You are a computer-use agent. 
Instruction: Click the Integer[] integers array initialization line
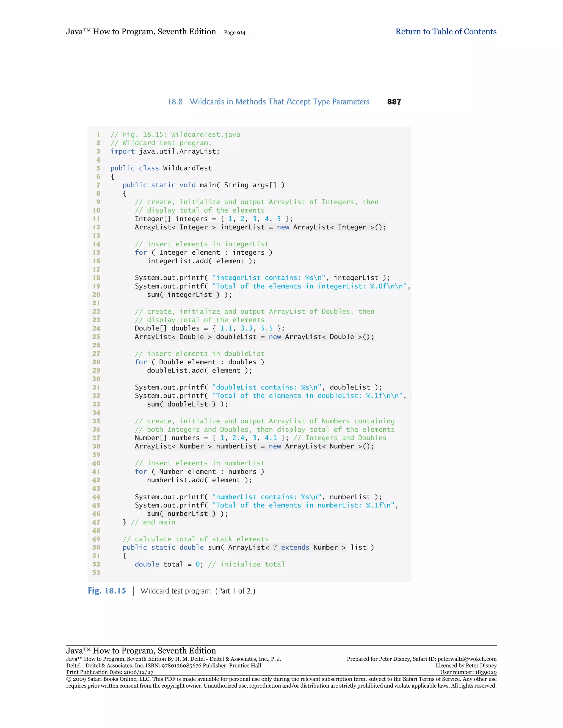pos(213,219)
